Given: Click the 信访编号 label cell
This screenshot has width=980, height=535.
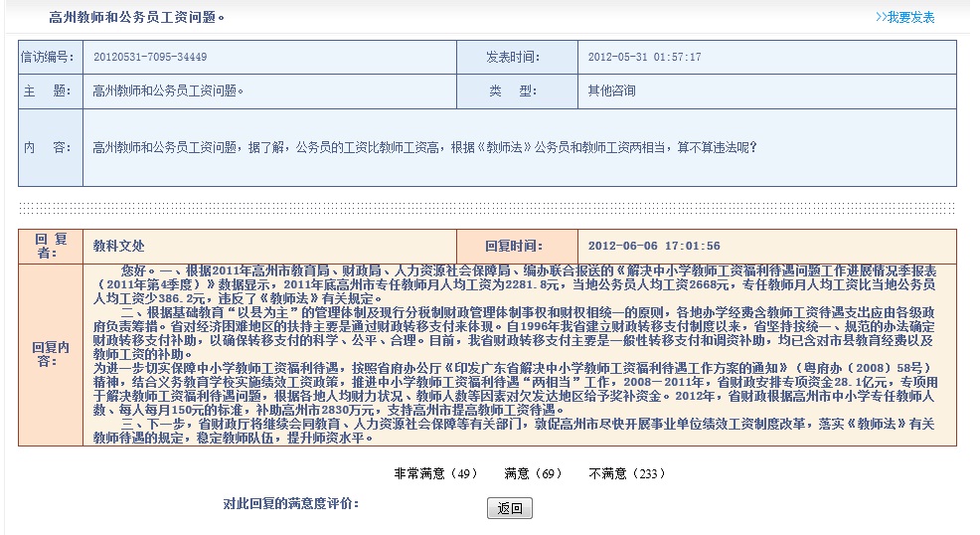Looking at the screenshot, I should (x=49, y=58).
